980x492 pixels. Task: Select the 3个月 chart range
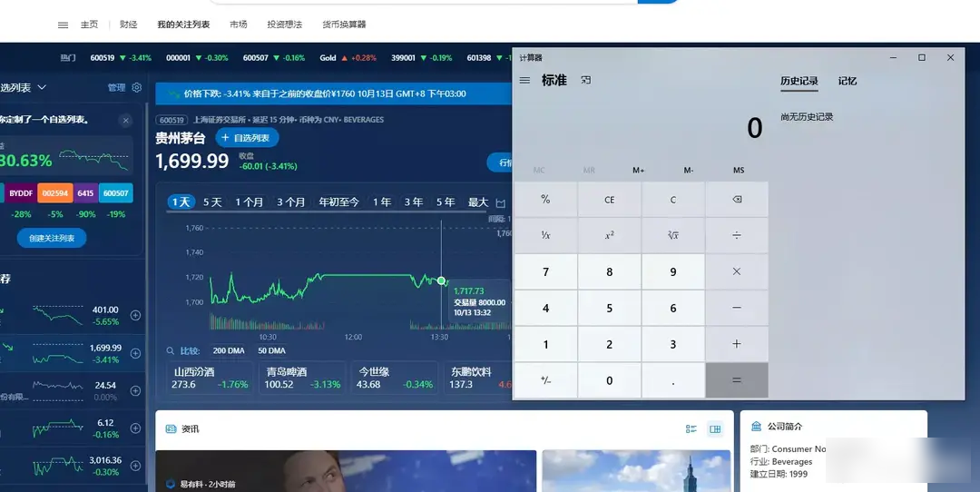[x=290, y=202]
